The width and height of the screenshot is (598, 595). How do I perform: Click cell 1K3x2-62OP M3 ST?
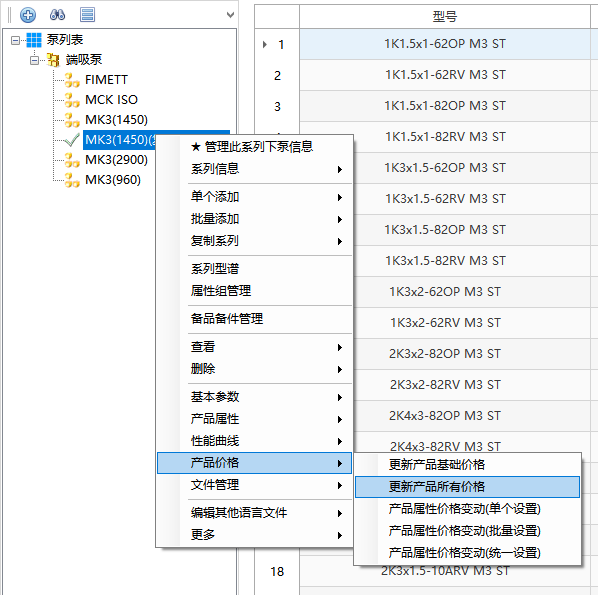pyautogui.click(x=445, y=292)
